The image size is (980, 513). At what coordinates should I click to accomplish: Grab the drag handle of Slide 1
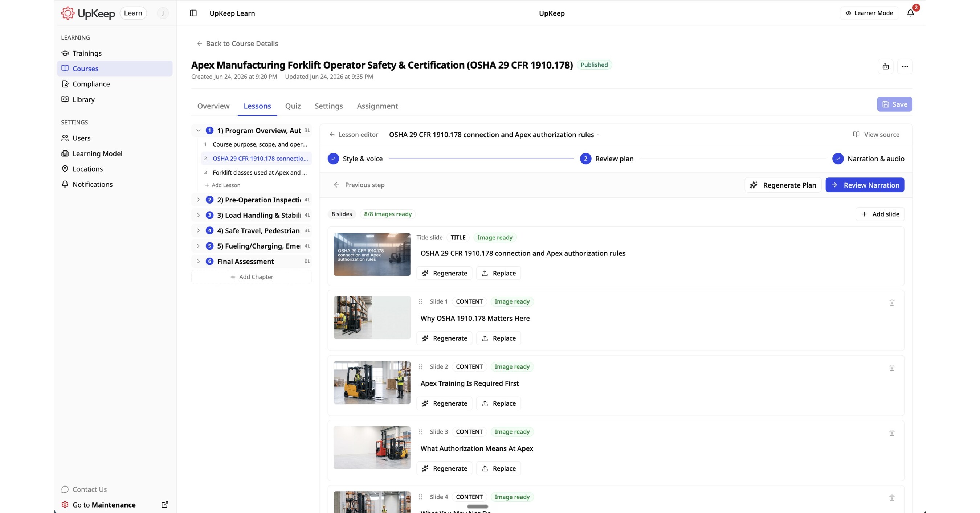coord(420,301)
